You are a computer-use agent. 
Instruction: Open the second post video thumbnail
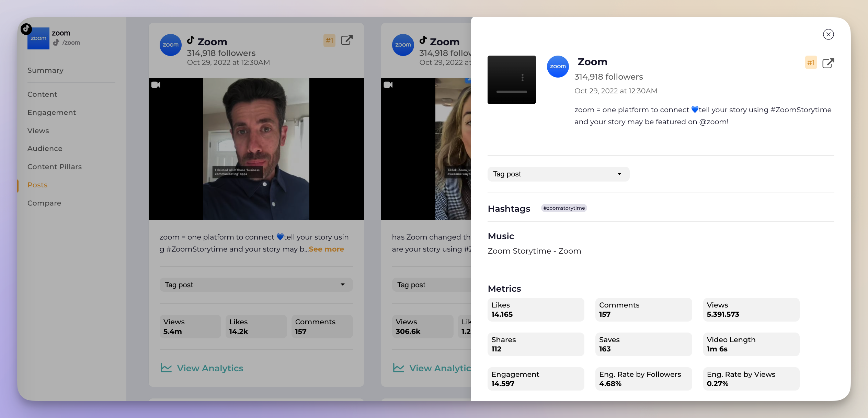[426, 149]
